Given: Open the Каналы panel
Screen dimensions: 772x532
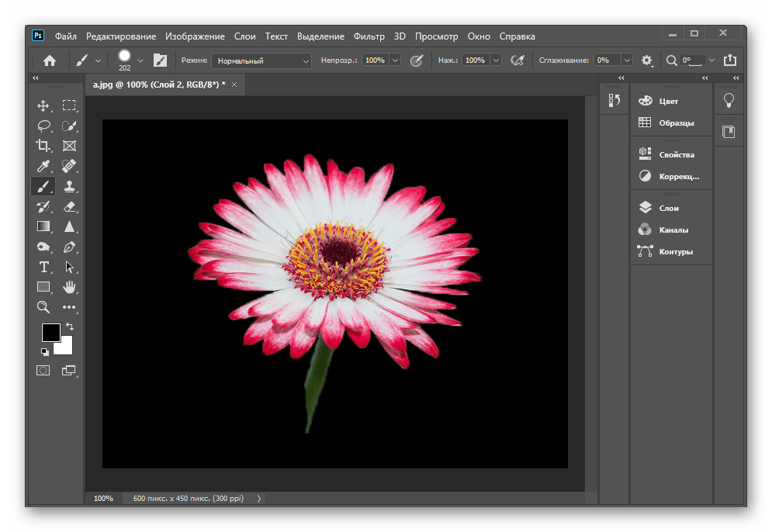Looking at the screenshot, I should click(673, 230).
